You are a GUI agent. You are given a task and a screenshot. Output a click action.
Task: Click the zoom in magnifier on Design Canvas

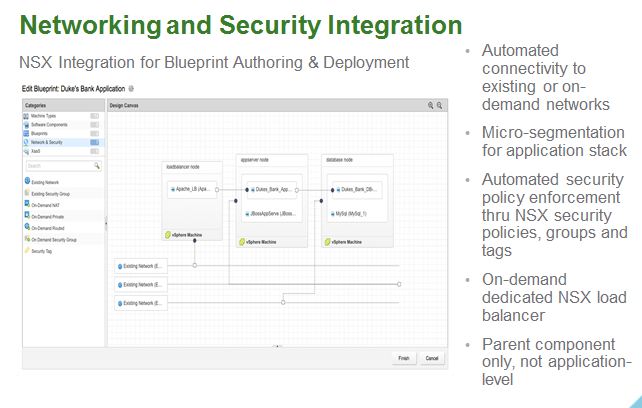point(431,105)
